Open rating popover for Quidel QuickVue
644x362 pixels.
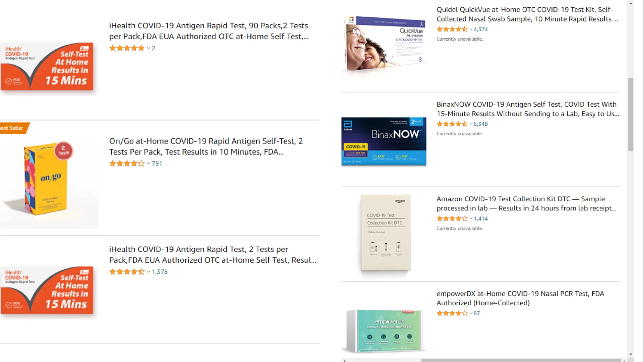click(x=471, y=29)
